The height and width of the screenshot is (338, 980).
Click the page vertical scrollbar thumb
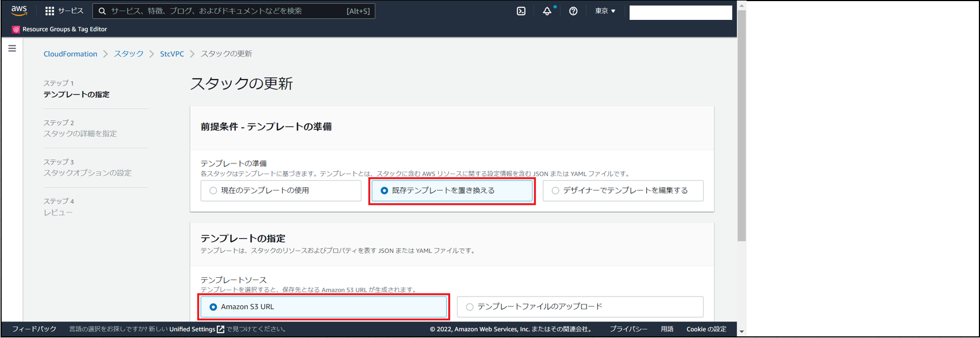pyautogui.click(x=742, y=125)
